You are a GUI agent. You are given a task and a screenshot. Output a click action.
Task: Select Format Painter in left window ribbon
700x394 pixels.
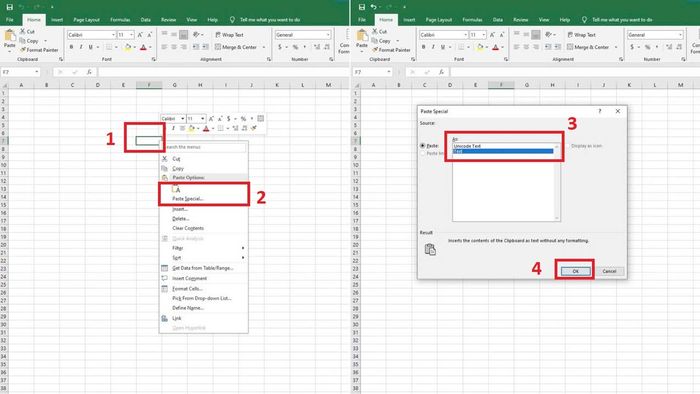pyautogui.click(x=39, y=50)
